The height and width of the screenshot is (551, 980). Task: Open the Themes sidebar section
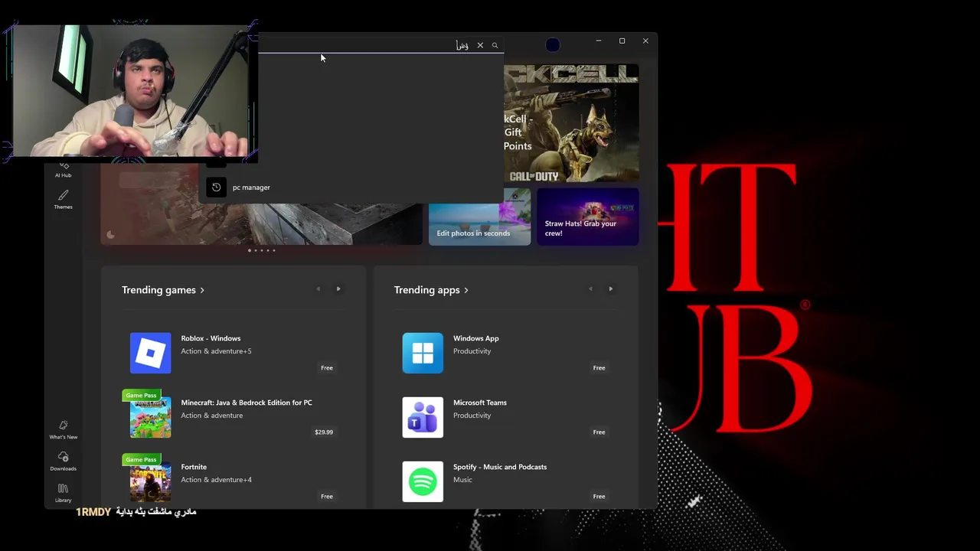63,199
